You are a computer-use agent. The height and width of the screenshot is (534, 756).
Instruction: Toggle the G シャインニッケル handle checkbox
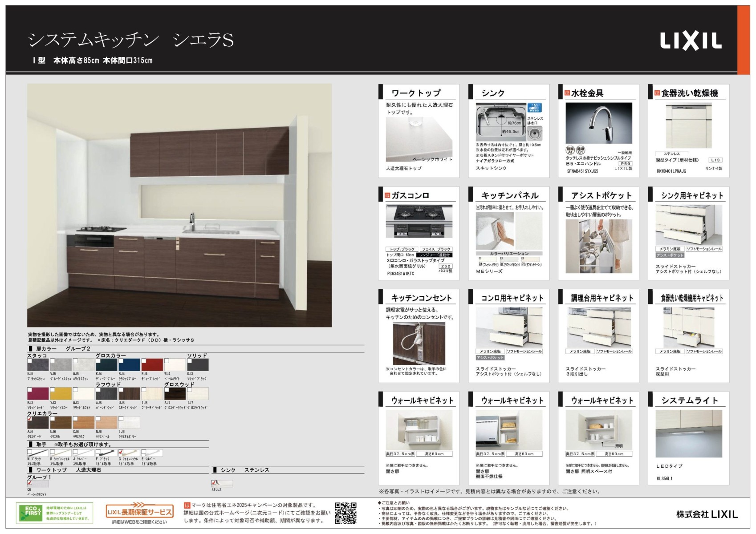click(121, 452)
